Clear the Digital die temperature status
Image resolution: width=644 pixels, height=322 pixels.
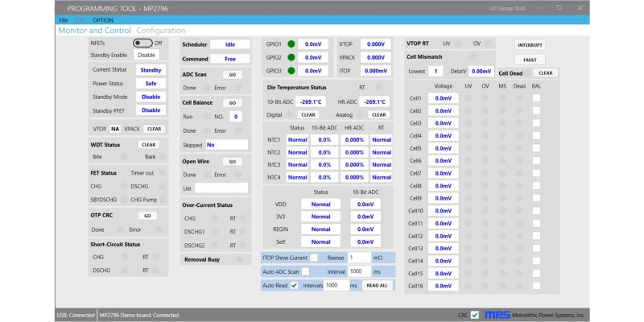[308, 115]
